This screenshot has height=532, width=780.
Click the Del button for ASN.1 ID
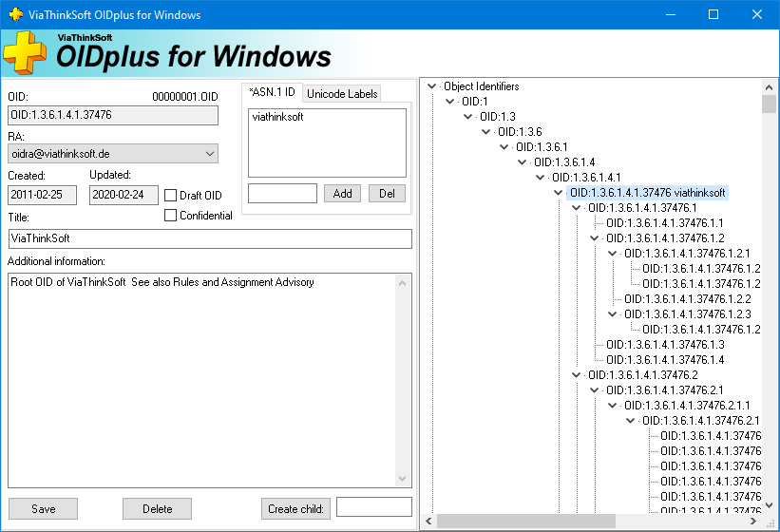pos(387,194)
